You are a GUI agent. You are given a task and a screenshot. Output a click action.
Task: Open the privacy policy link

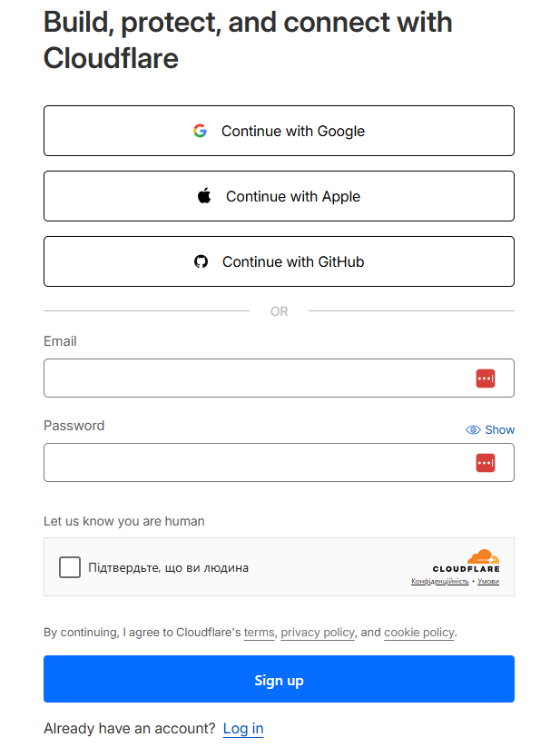[x=318, y=633]
